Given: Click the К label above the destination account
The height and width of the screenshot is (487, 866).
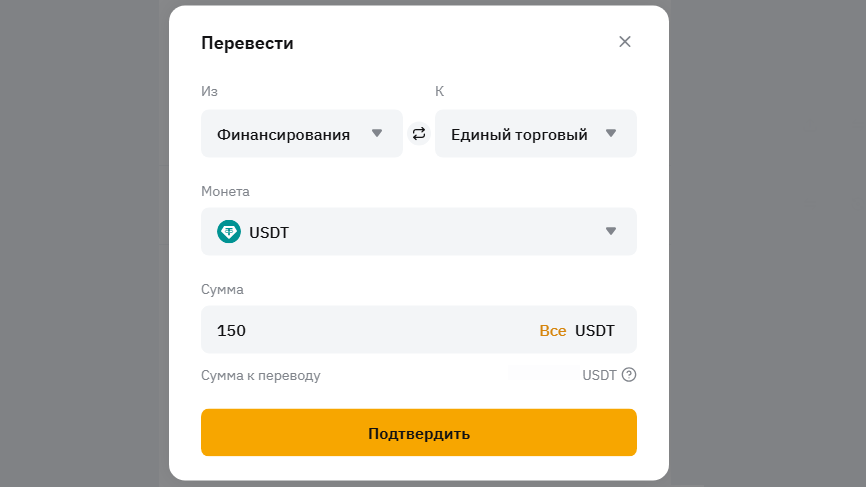Looking at the screenshot, I should tap(439, 91).
